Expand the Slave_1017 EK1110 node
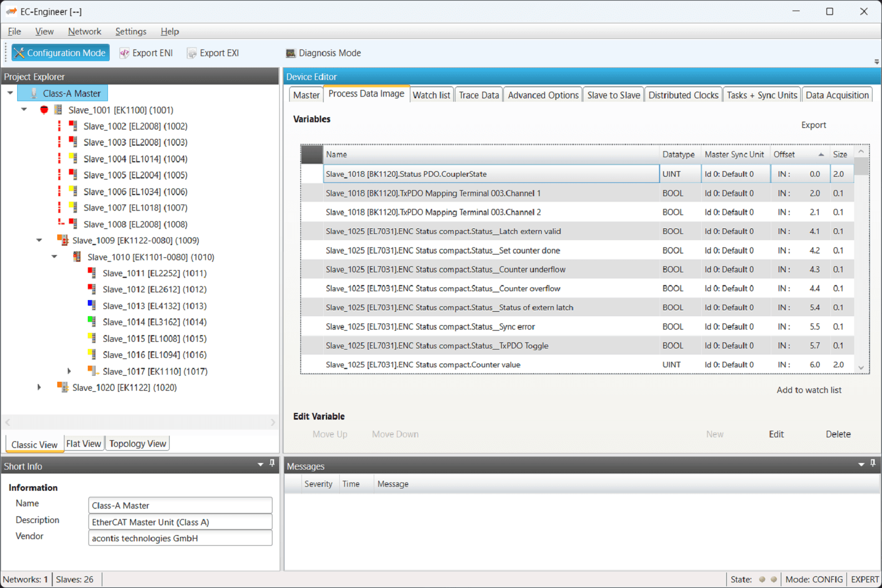This screenshot has height=588, width=882. pyautogui.click(x=69, y=371)
